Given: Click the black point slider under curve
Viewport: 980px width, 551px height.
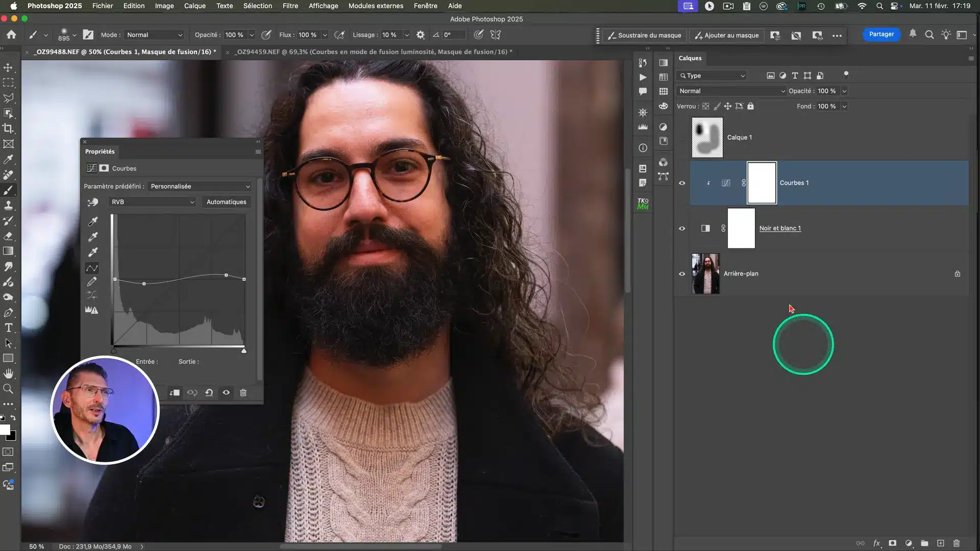Looking at the screenshot, I should (114, 350).
